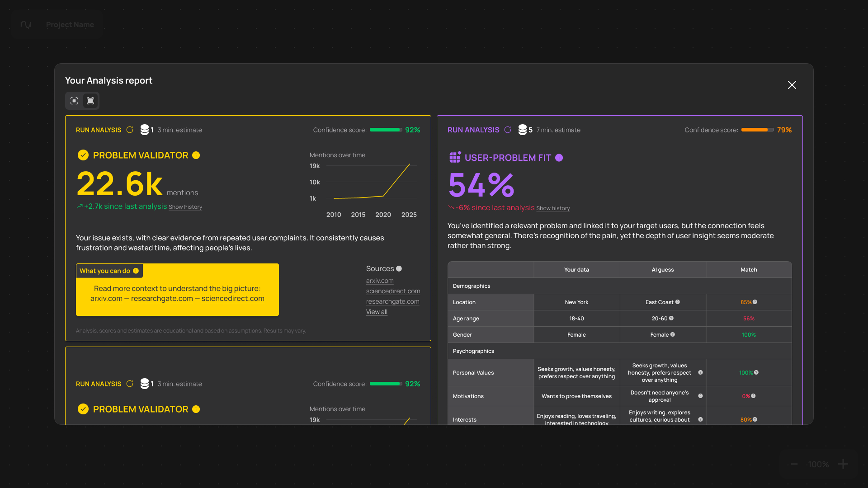Screen dimensions: 868x488
Task: Click the zoom in plus button
Action: click(843, 464)
